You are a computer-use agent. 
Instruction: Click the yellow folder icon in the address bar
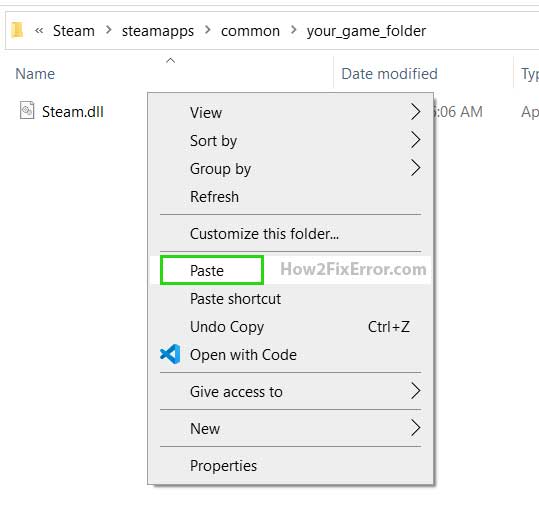[17, 30]
